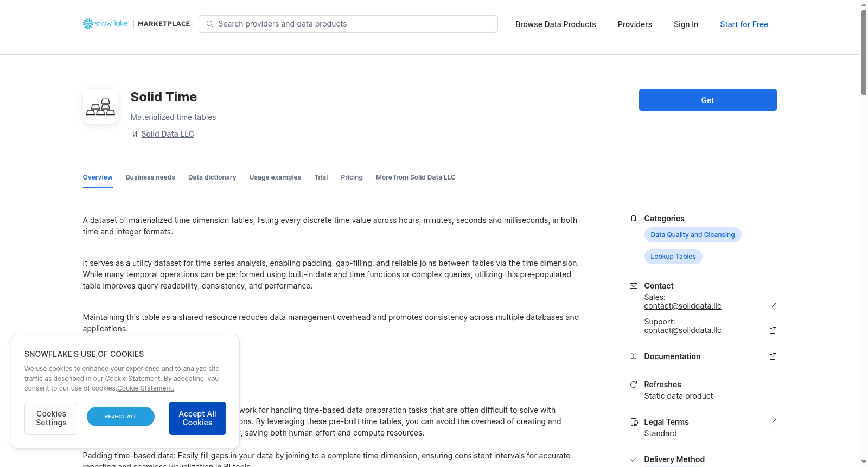Open the Support email external link icon
The image size is (868, 467).
tap(773, 330)
